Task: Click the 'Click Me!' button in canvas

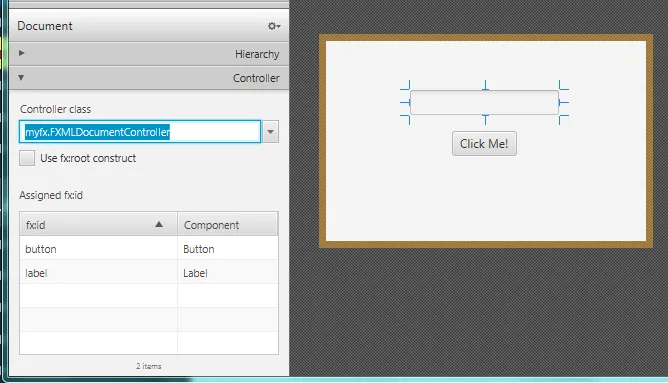Action: point(484,144)
